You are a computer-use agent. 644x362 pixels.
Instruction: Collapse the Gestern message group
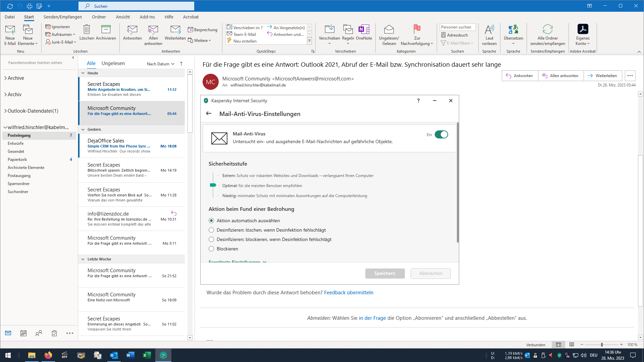pos(83,129)
